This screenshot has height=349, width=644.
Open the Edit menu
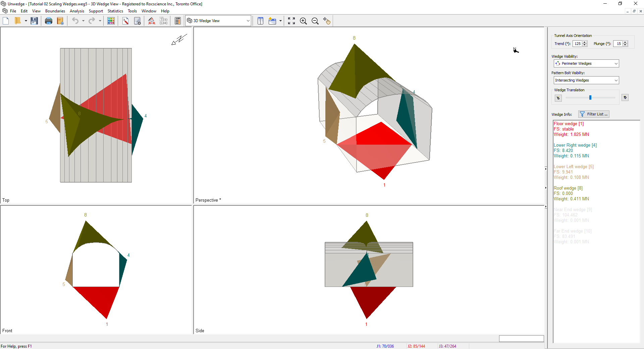[24, 11]
